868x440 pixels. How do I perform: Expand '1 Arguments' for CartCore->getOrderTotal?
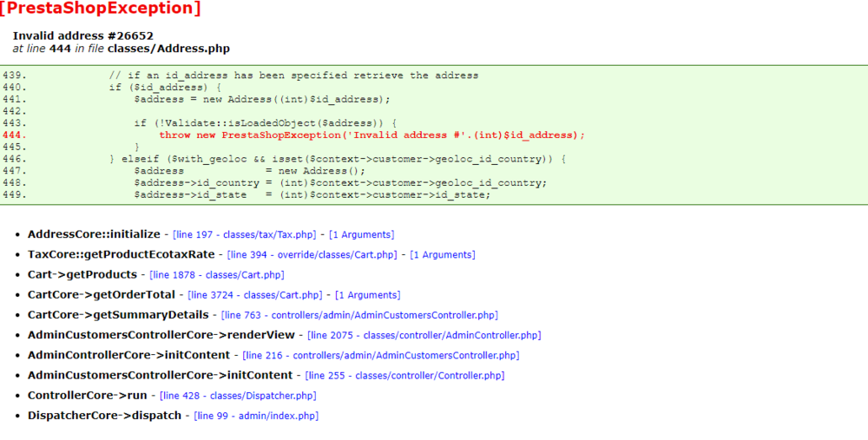click(367, 295)
